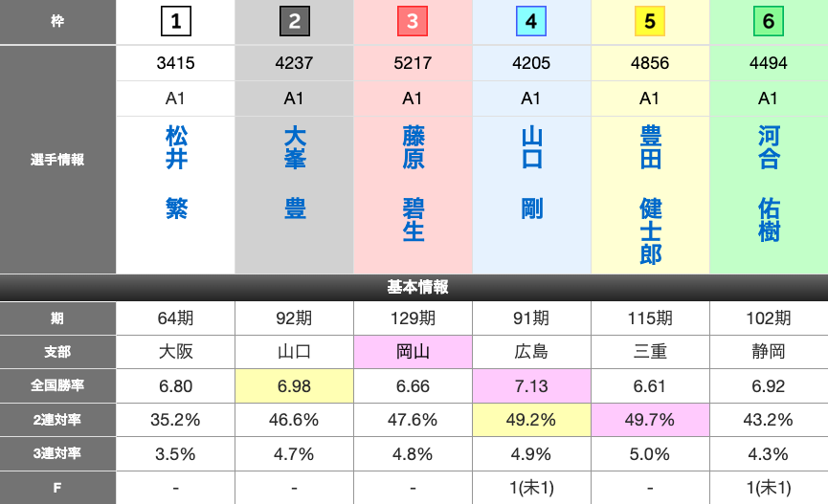Click highlighted 7.13 win rate cell
Image resolution: width=828 pixels, height=504 pixels.
[x=531, y=385]
